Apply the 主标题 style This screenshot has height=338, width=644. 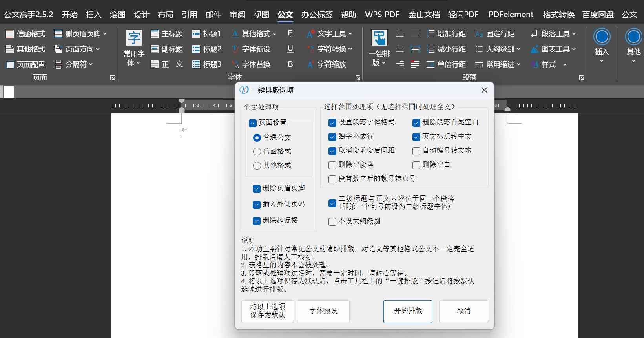click(167, 34)
